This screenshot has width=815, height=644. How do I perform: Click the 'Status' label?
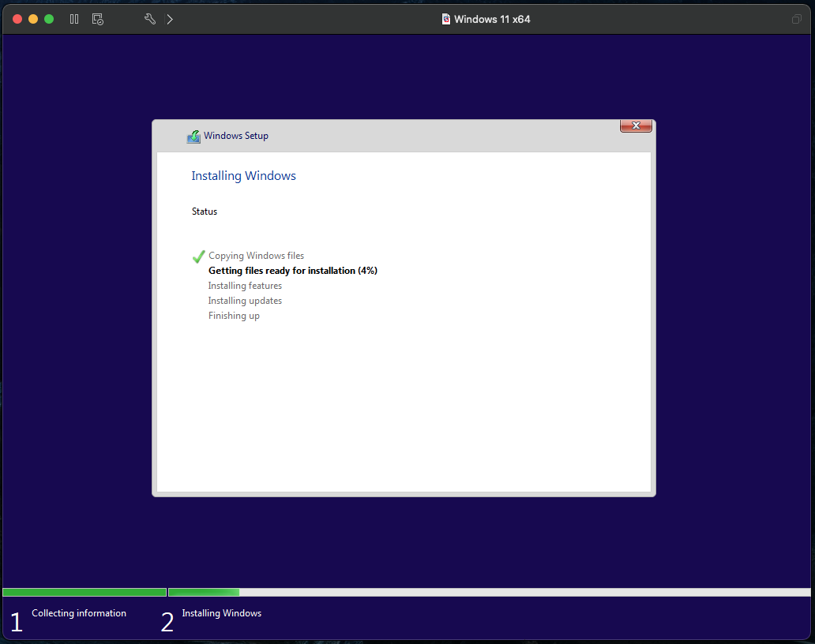pyautogui.click(x=205, y=212)
